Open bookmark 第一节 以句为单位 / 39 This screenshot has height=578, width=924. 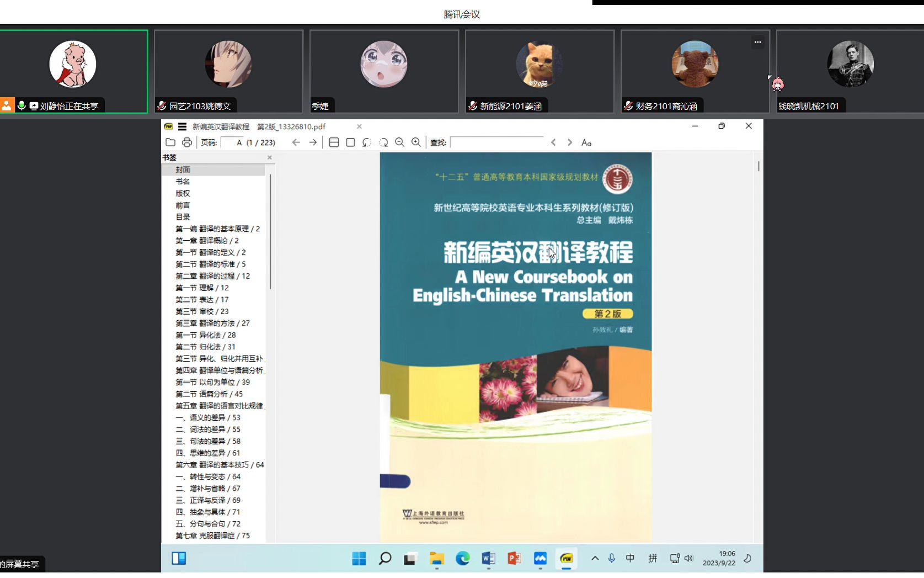pos(212,382)
